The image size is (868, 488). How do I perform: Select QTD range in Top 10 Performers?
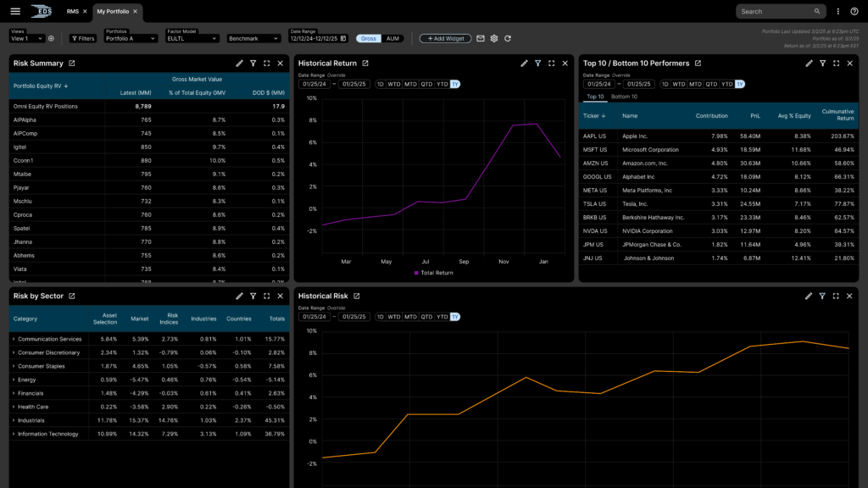[x=711, y=85]
